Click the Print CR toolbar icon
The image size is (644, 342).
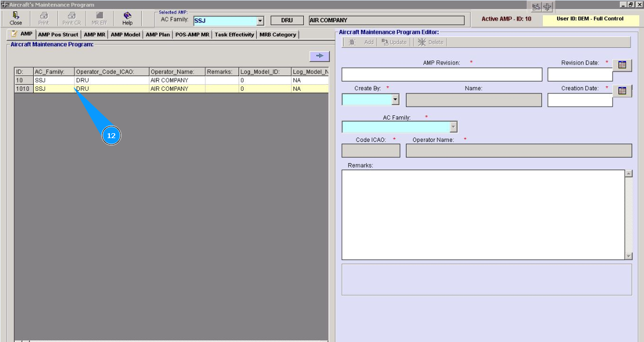coord(71,18)
